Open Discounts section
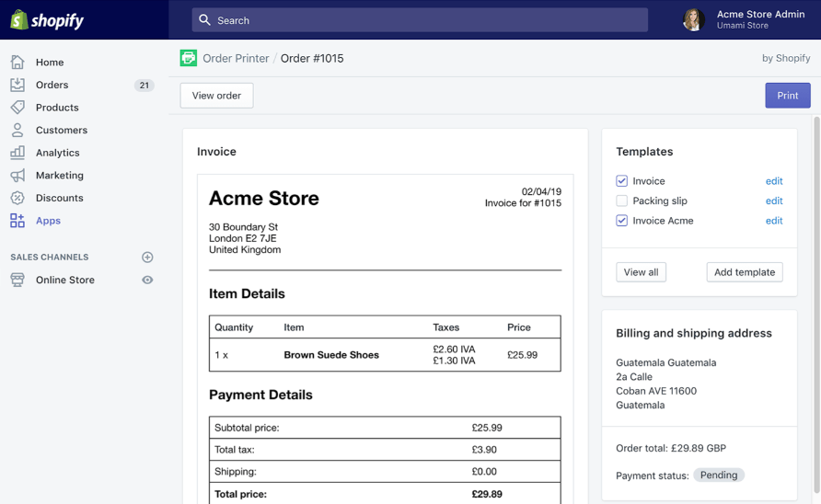Viewport: 821px width, 504px height. [59, 198]
